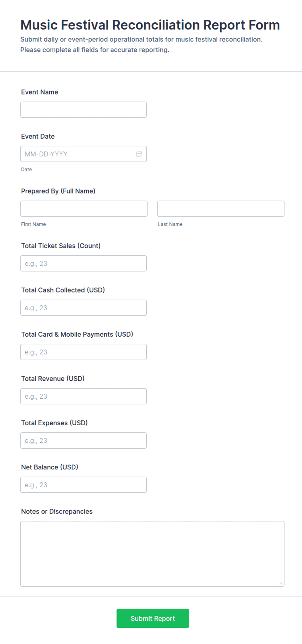
Task: Select the Last Name input box
Action: 221,209
